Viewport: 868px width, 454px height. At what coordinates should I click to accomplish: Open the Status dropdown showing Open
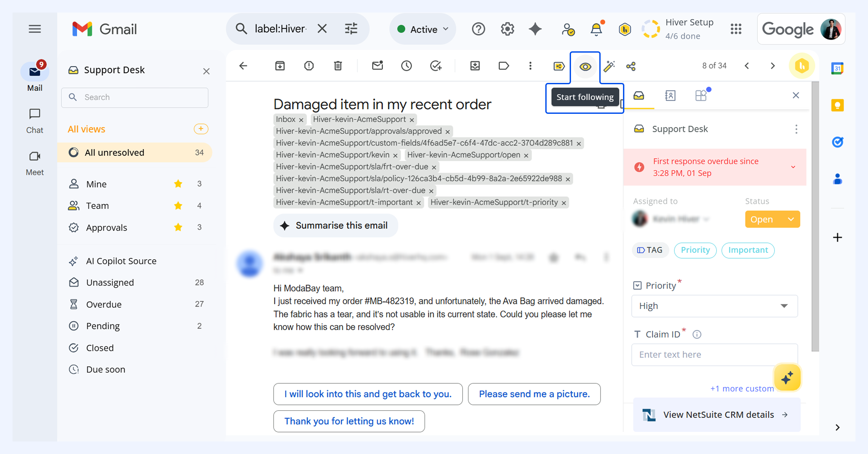point(772,219)
